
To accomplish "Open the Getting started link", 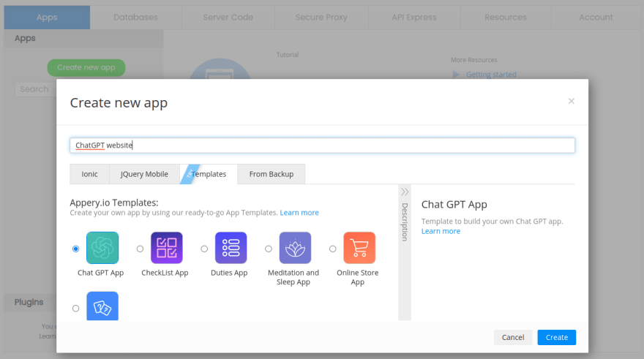I will pos(491,75).
